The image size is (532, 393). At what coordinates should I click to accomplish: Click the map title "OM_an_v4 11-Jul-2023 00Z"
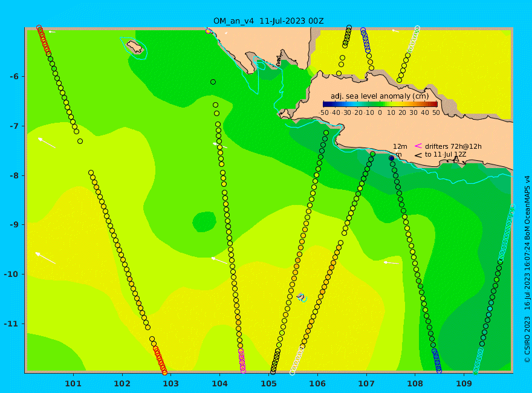pos(268,21)
